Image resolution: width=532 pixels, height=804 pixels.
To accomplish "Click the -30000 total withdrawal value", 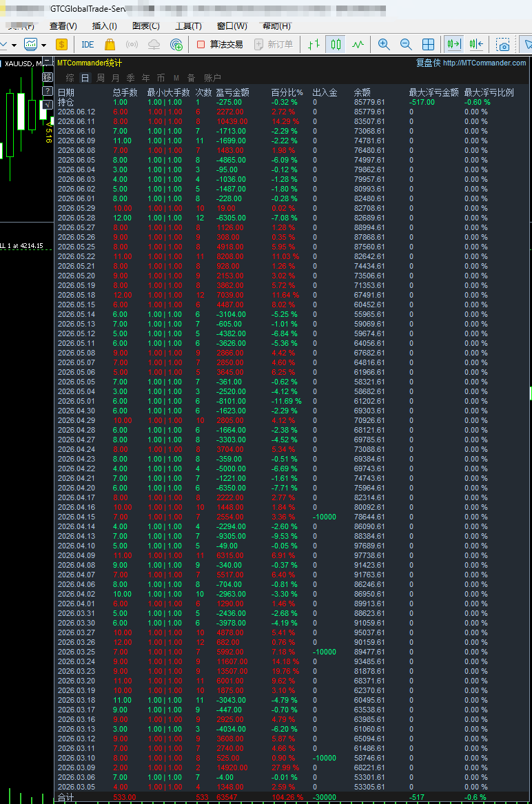I will 324,797.
